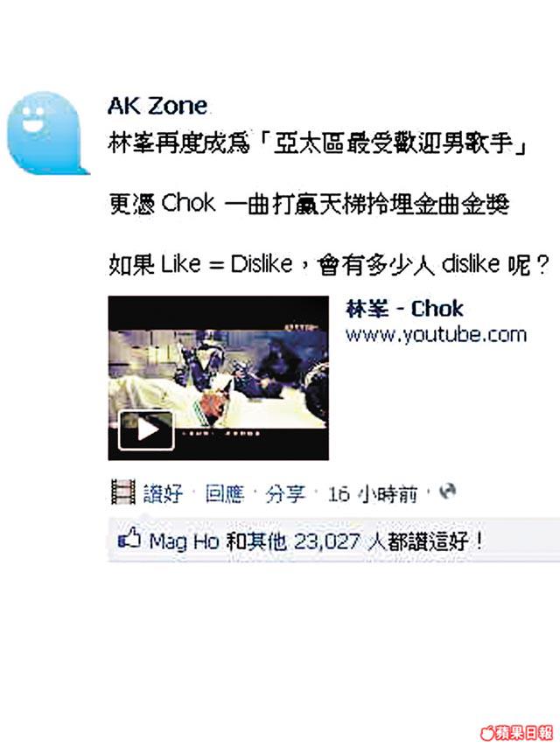Click 回應 to comment on the post
The width and height of the screenshot is (560, 747).
[x=225, y=493]
